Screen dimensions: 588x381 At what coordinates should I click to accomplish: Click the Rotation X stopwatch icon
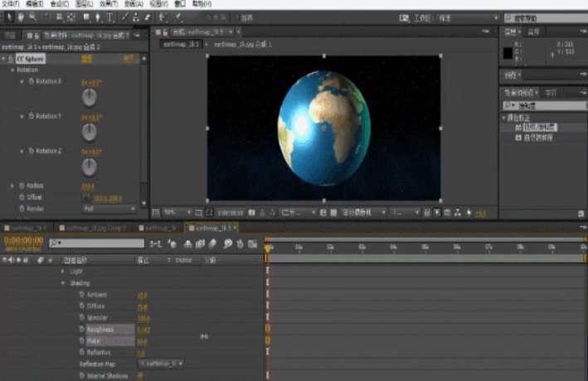[31, 82]
